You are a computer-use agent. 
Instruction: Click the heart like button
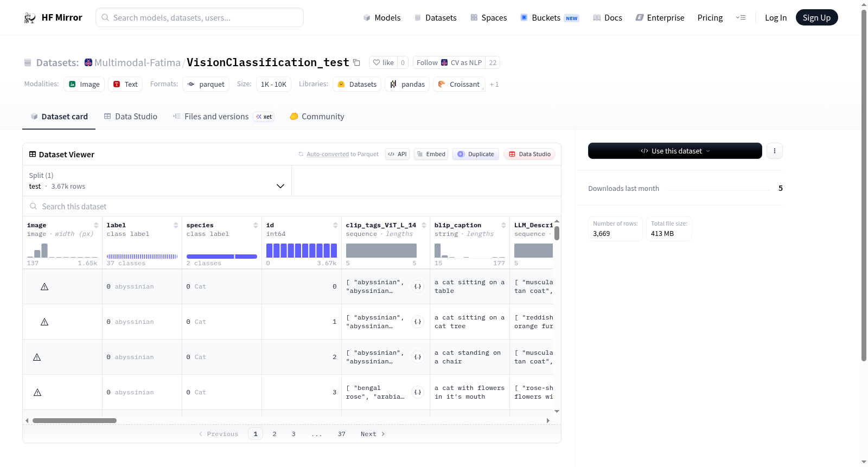click(383, 62)
